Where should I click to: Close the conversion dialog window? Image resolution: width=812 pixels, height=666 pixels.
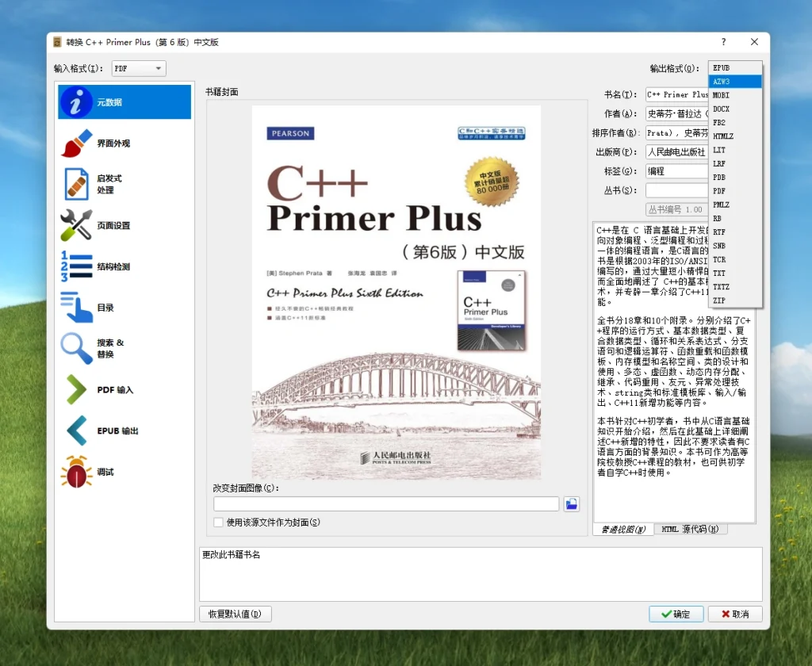point(754,42)
